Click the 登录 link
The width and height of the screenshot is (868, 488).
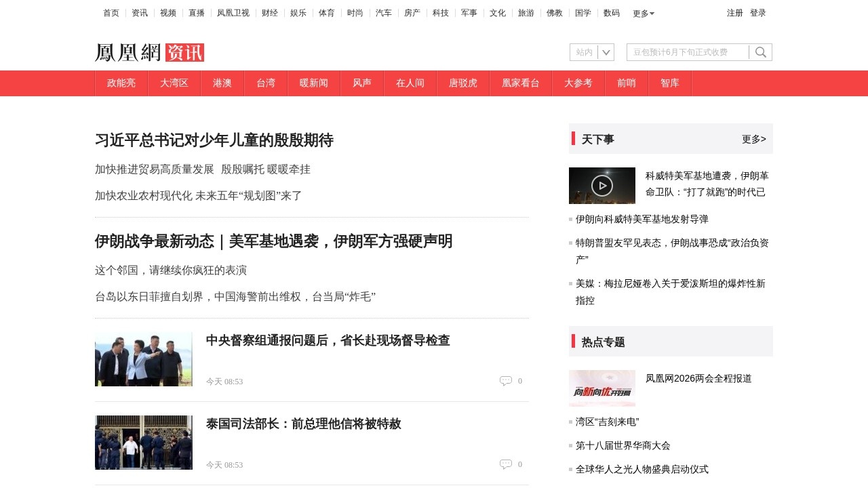[758, 13]
